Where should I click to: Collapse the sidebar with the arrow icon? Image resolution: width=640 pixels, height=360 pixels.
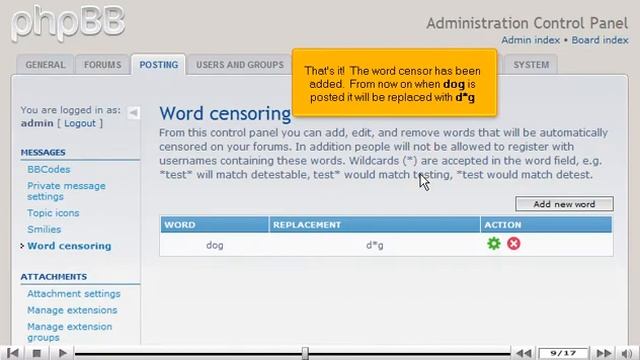click(133, 113)
